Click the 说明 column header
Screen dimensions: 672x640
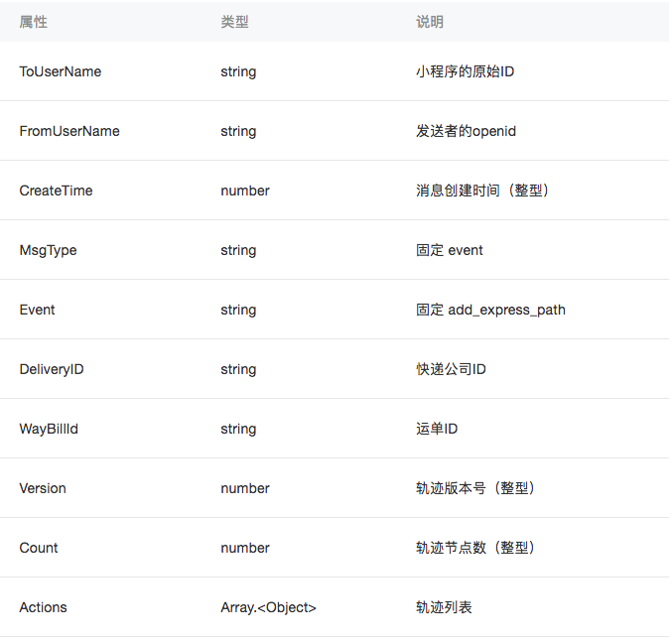coord(430,22)
